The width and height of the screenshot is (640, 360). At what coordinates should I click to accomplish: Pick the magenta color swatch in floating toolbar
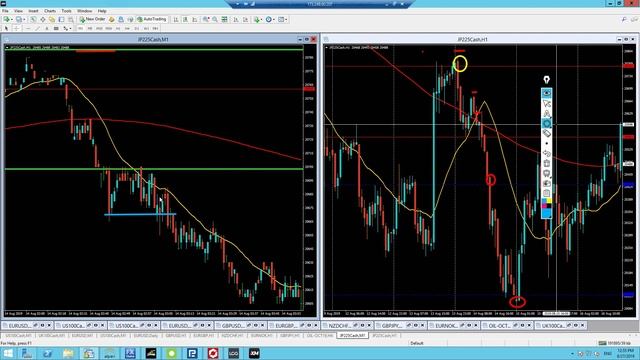(544, 206)
